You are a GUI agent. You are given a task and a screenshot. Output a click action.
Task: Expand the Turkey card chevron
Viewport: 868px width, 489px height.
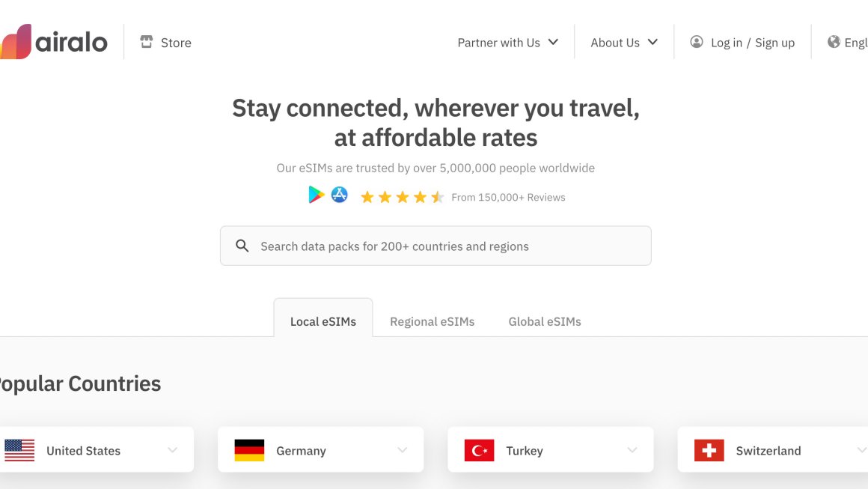coord(632,450)
